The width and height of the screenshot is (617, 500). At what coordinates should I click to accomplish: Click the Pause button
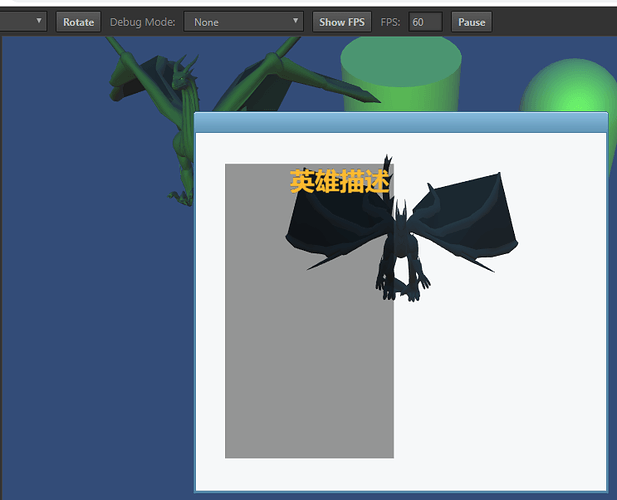pyautogui.click(x=471, y=22)
